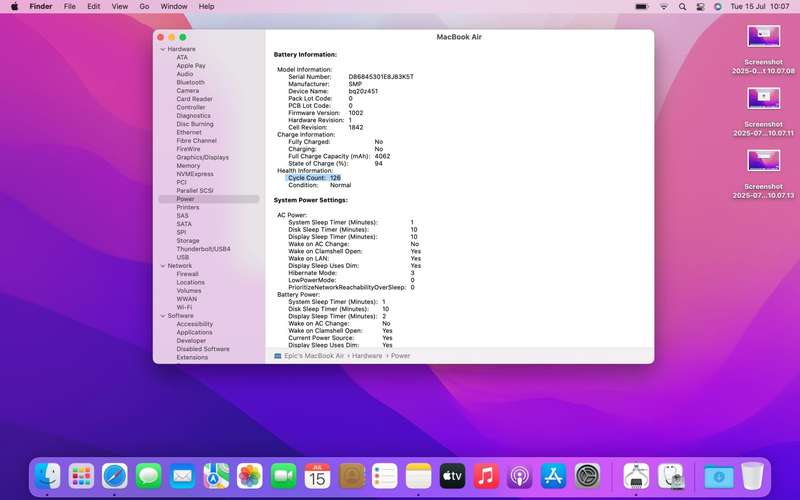The image size is (800, 500).
Task: Open Messages app in the Dock
Action: click(x=148, y=477)
